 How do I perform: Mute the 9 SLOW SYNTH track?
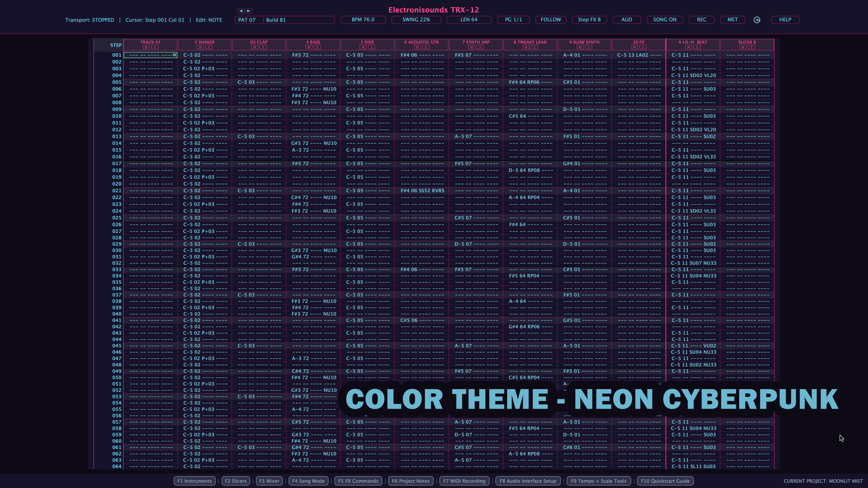[x=580, y=47]
